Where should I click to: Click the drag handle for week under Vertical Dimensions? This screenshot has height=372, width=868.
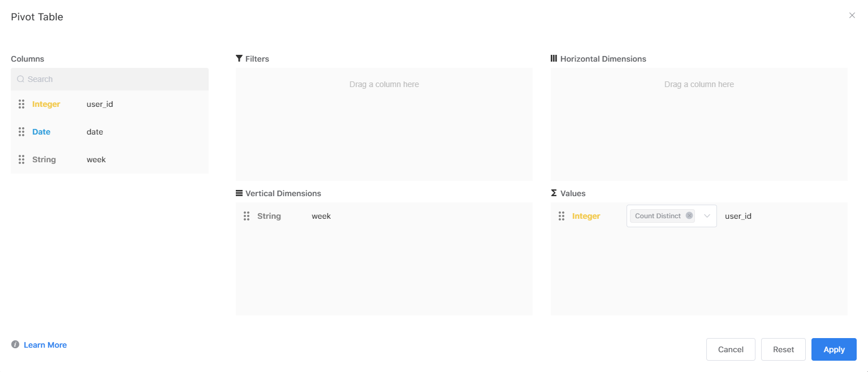(x=246, y=215)
